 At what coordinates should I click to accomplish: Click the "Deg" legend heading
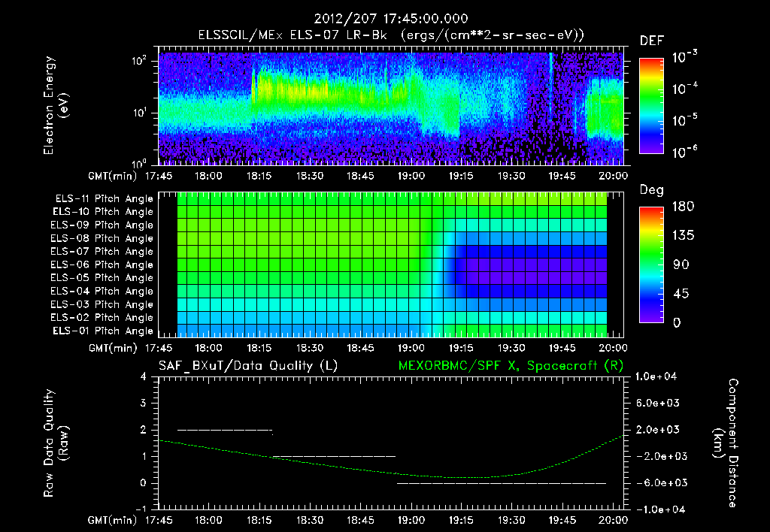651,190
